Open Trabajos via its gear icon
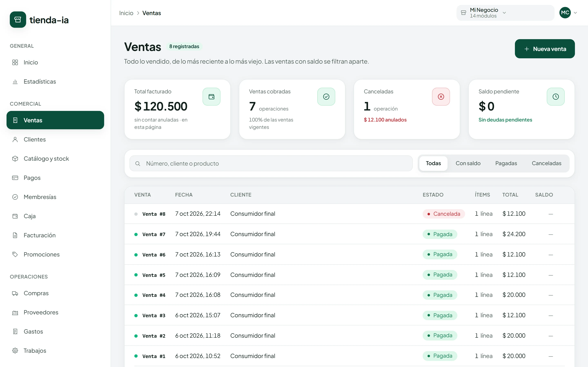This screenshot has height=367, width=588. click(15, 350)
